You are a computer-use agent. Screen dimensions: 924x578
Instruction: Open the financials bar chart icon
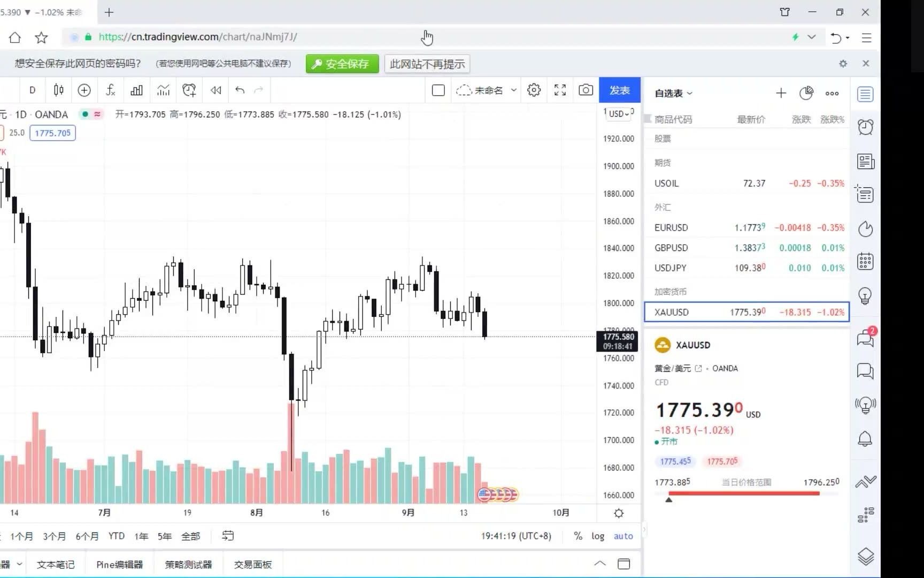(x=137, y=90)
